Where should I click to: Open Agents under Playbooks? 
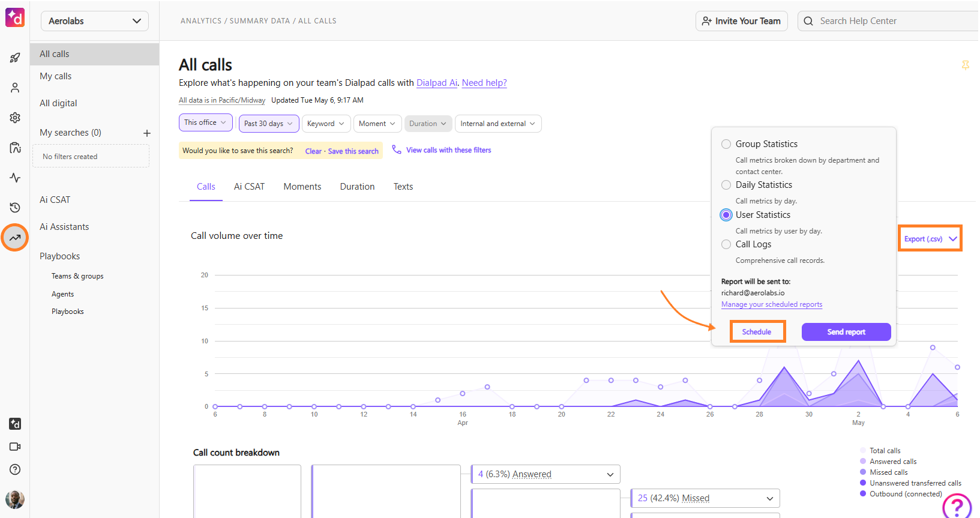pos(62,294)
